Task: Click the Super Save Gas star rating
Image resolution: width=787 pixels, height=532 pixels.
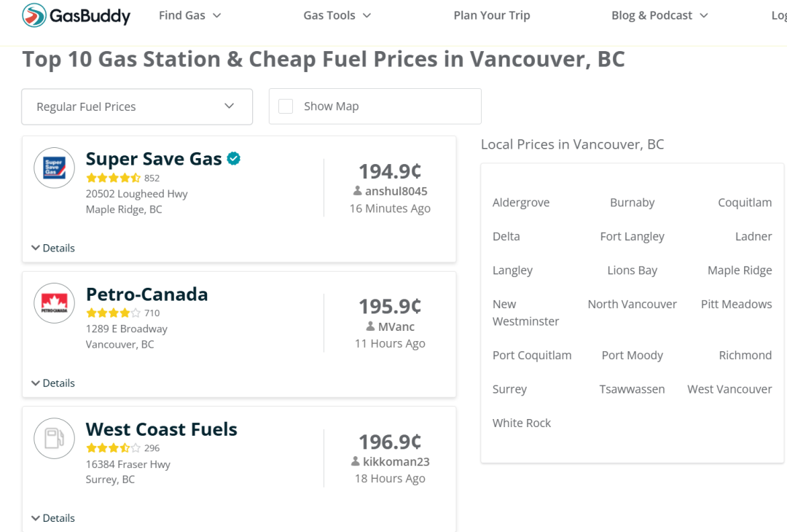Action: click(x=113, y=178)
